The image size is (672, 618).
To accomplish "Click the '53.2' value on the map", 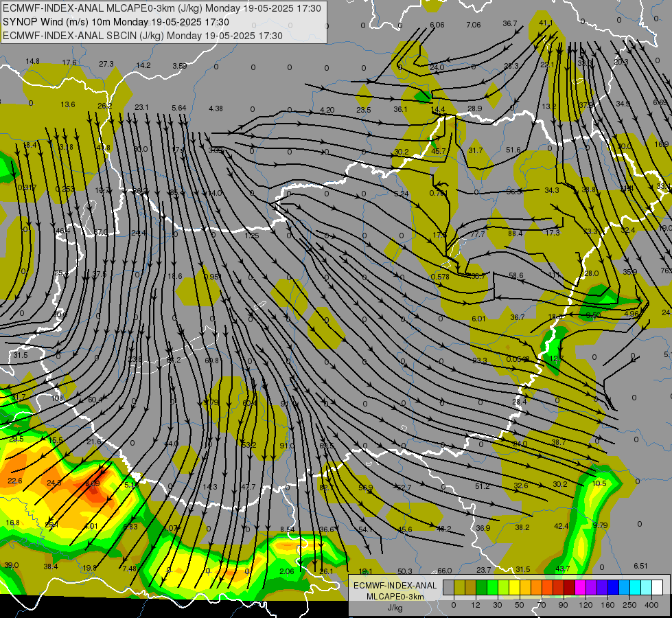I will [x=248, y=445].
